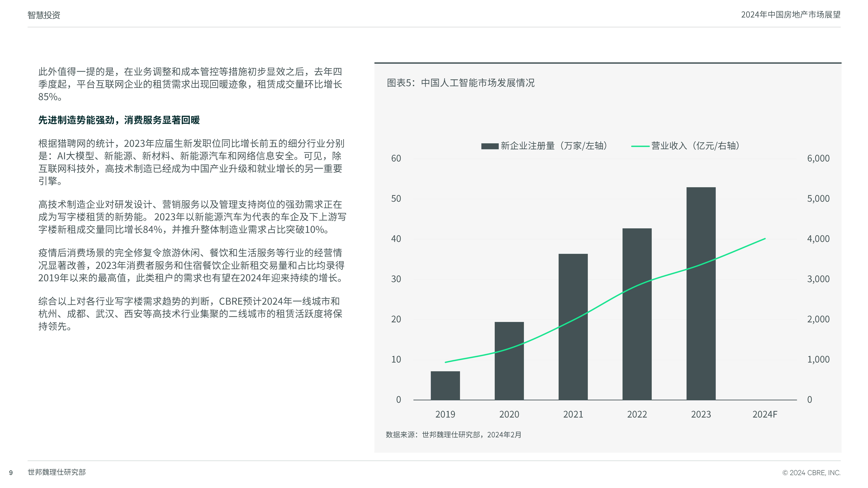Click paragraph starting 此外值得一提的是

point(190,84)
